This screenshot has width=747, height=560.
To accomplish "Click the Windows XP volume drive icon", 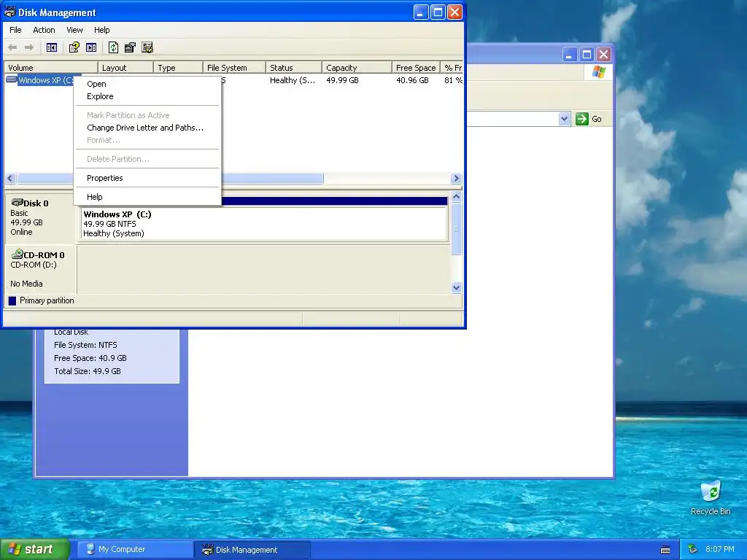I will click(12, 79).
